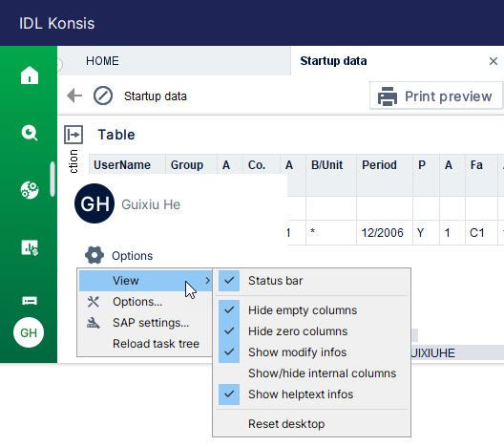This screenshot has height=447, width=504.
Task: Toggle the Status bar checkmark
Action: coord(229,281)
